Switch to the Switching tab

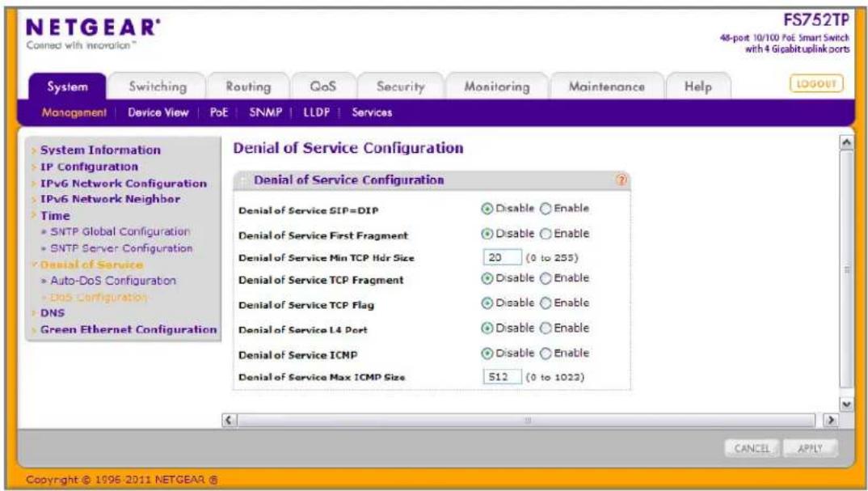click(x=158, y=87)
